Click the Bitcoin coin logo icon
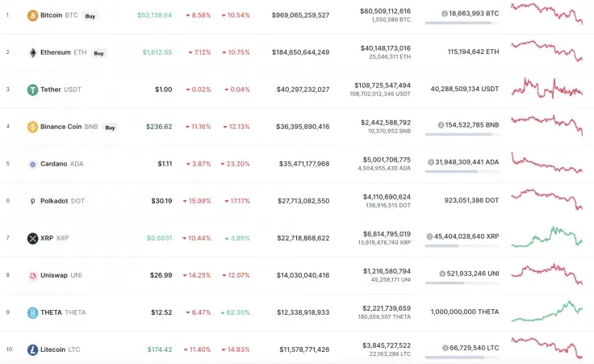 (x=32, y=15)
